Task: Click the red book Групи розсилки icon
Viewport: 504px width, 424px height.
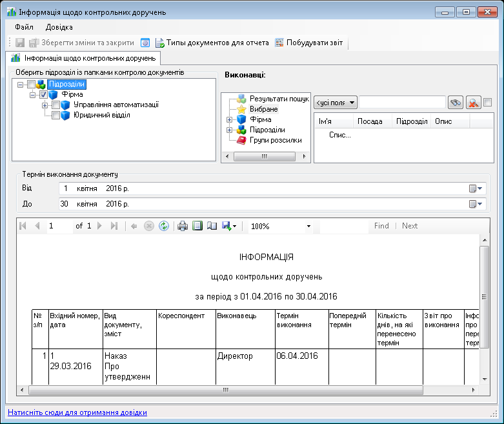Action: 241,140
